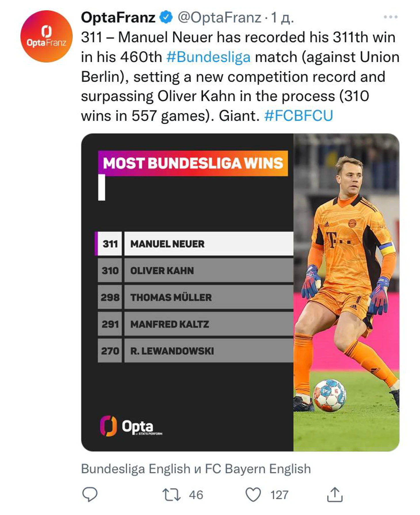Click the Bundesliga English tagged account
This screenshot has height=515, width=420.
[x=136, y=469]
